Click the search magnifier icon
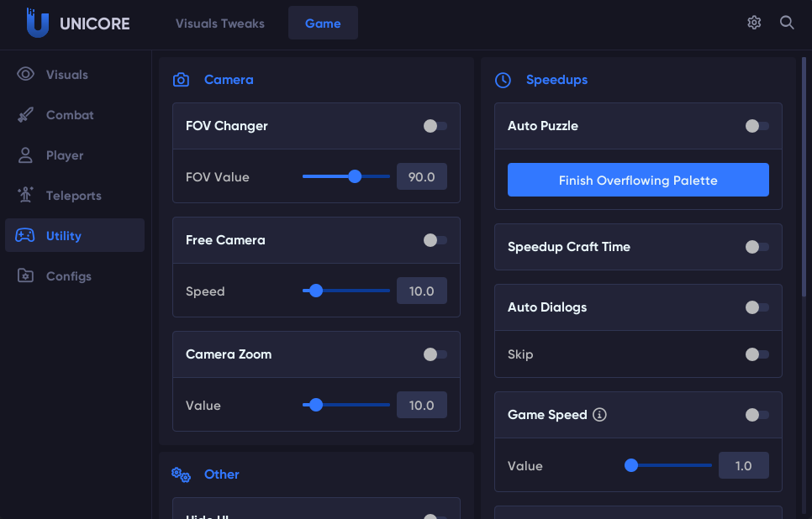The width and height of the screenshot is (812, 519). click(x=787, y=23)
